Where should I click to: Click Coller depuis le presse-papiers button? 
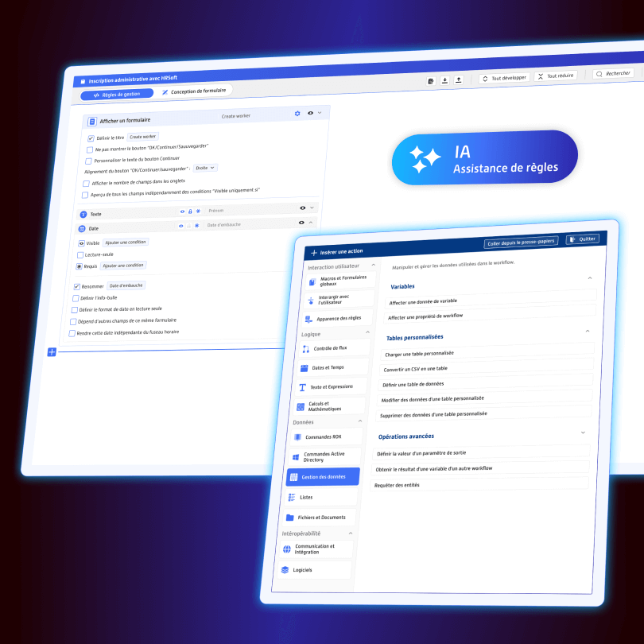(x=521, y=242)
